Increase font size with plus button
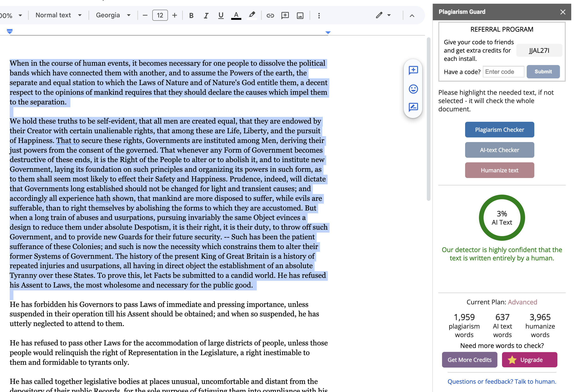 click(175, 15)
